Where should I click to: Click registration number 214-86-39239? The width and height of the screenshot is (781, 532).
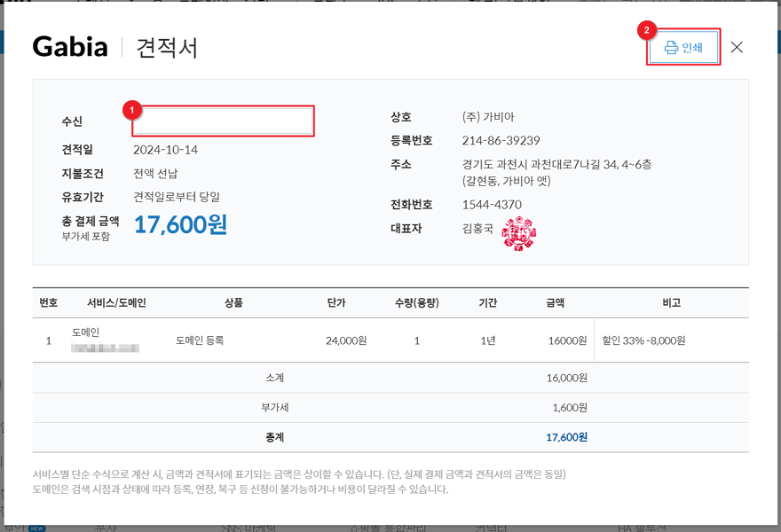[x=501, y=140]
